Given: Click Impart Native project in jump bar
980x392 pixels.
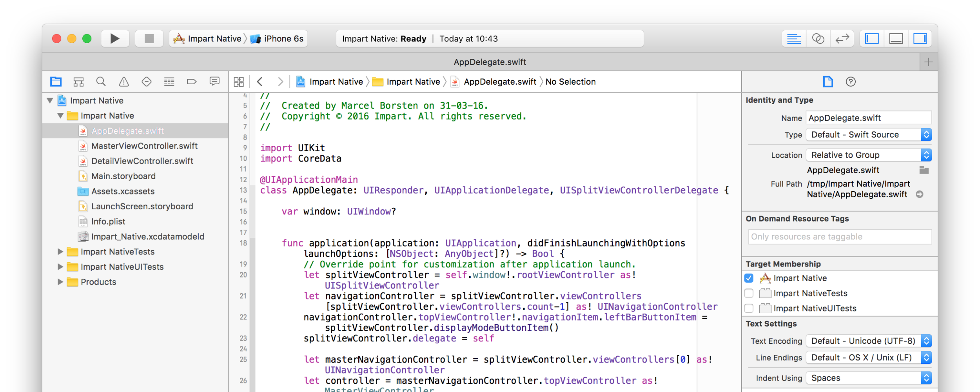Looking at the screenshot, I should pos(330,82).
